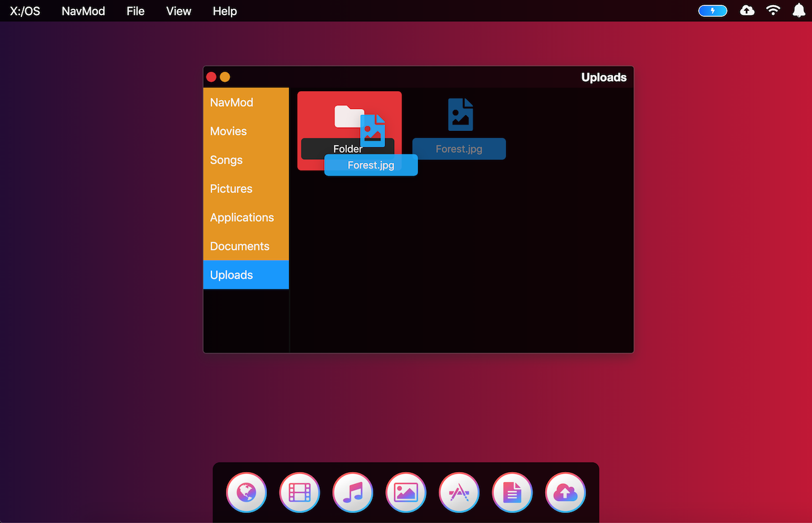The height and width of the screenshot is (523, 812).
Task: Click the Folder name label
Action: tap(347, 149)
